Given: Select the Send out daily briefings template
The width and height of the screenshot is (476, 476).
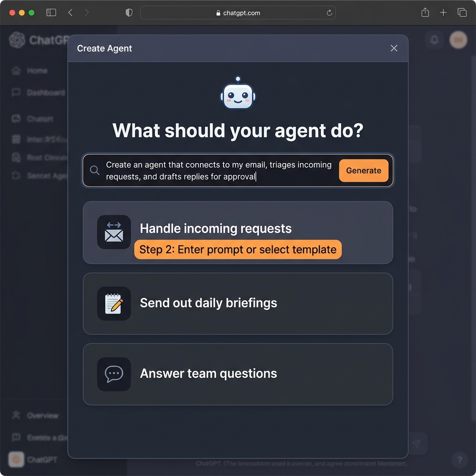Looking at the screenshot, I should click(238, 304).
